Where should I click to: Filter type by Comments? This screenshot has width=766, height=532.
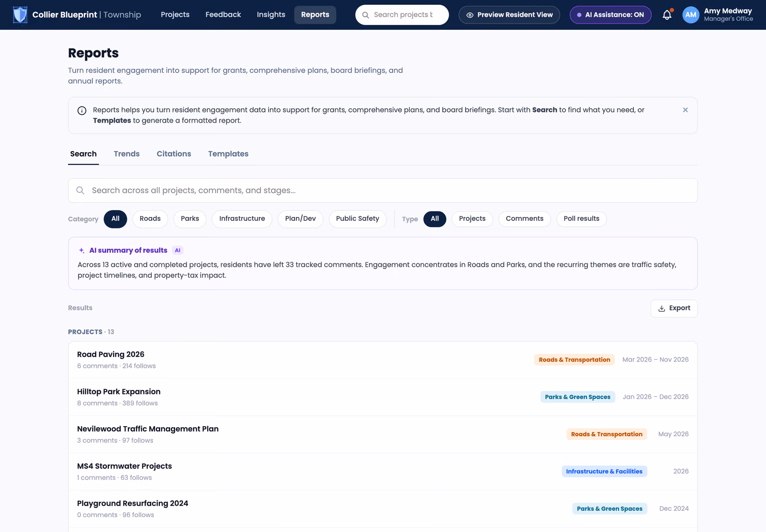tap(525, 219)
